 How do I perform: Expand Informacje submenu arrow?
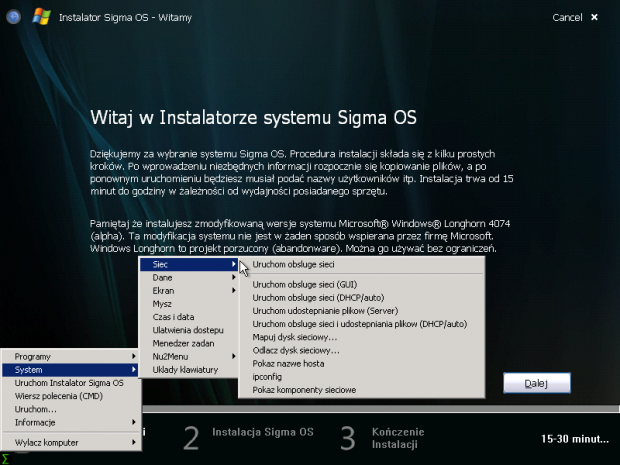[134, 422]
